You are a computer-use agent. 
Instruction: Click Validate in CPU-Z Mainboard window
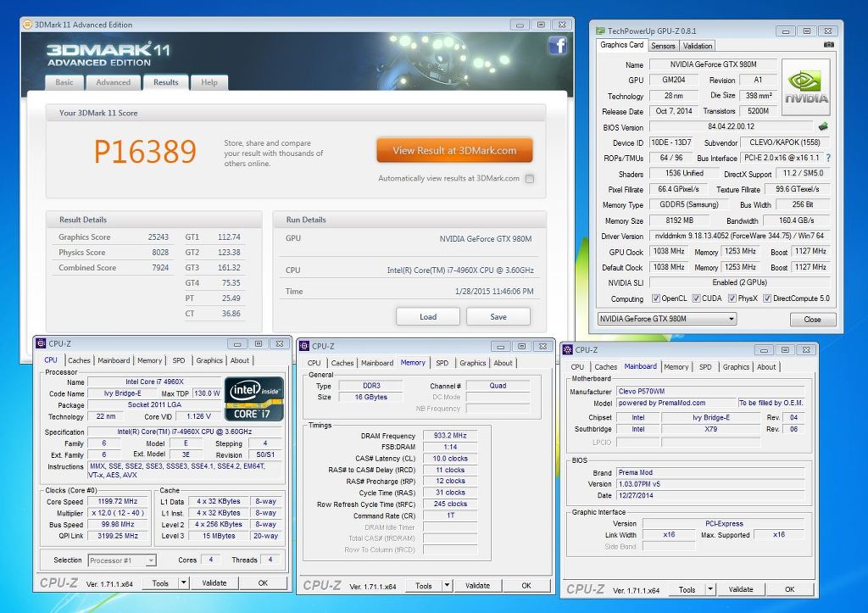point(741,589)
